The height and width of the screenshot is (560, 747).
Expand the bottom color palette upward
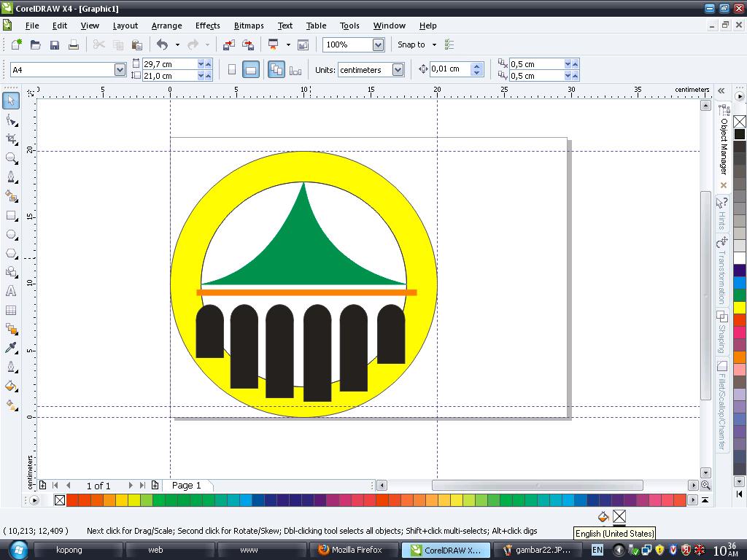(x=705, y=500)
